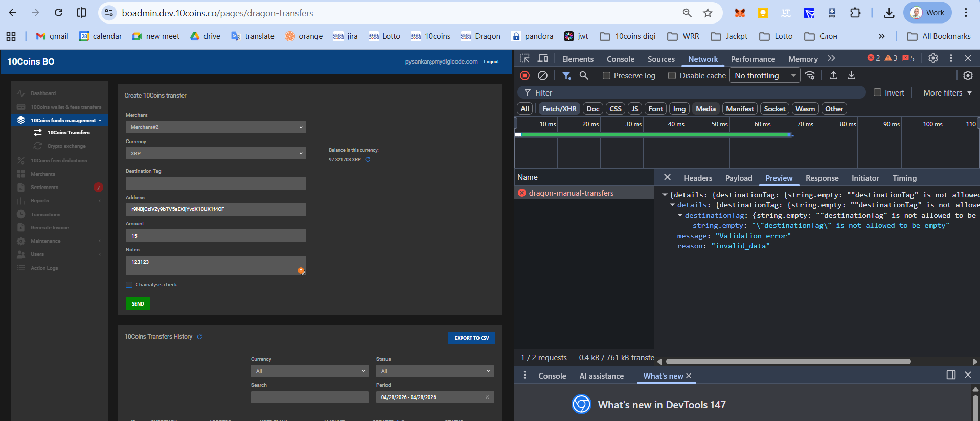Bookmark this page with the star icon
The image size is (980, 421).
708,13
